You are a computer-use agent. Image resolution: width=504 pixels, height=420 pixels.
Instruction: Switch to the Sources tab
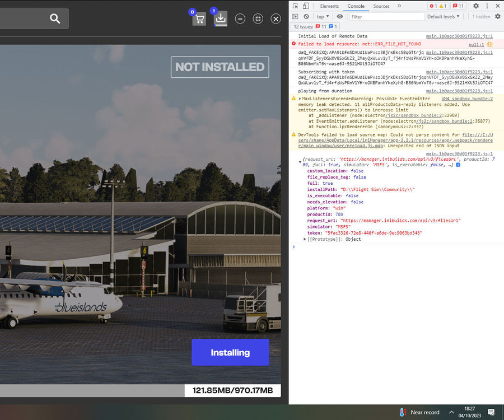tap(381, 6)
